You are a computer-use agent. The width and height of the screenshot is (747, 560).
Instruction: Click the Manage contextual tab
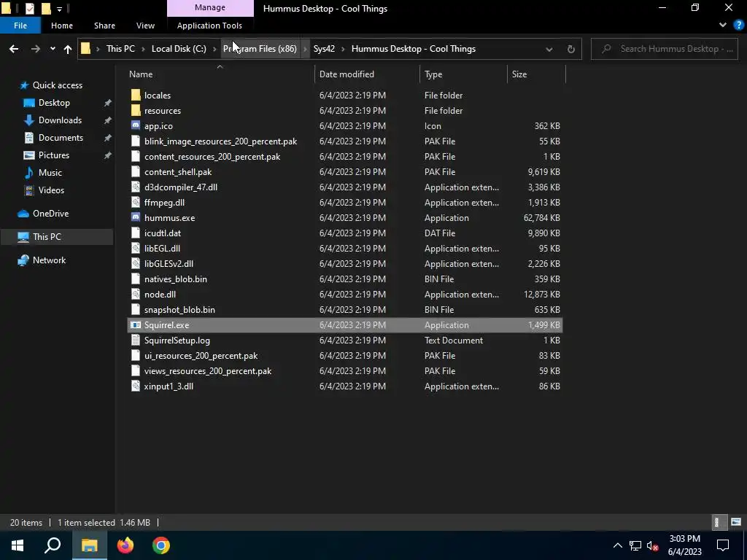[x=210, y=7]
